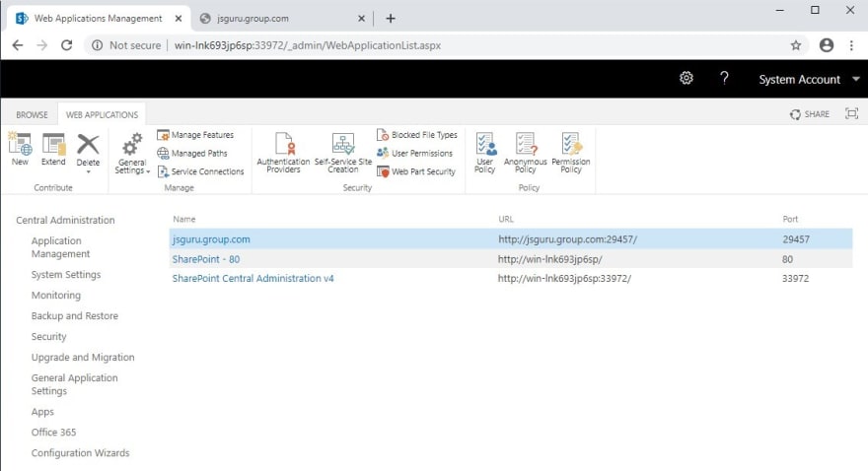
Task: Open Managed Paths in the ribbon
Action: (192, 153)
